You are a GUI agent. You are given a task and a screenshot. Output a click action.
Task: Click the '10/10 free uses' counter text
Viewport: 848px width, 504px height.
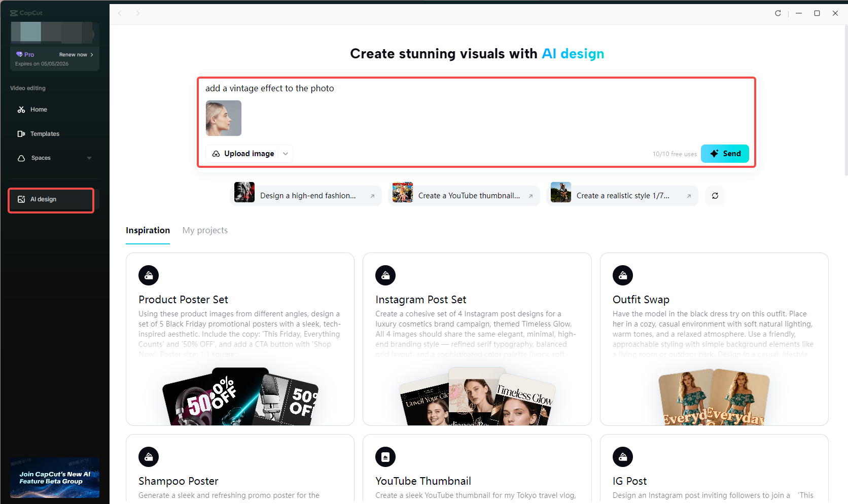[x=675, y=154]
